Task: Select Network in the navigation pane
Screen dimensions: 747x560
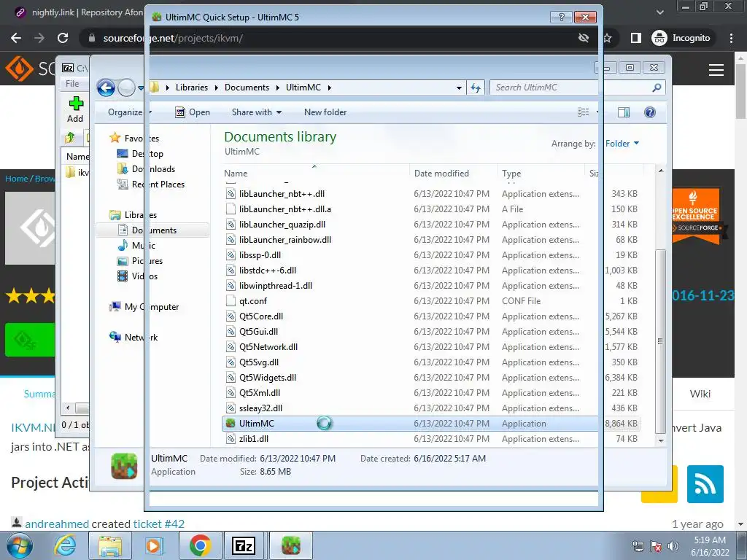Action: (x=134, y=337)
